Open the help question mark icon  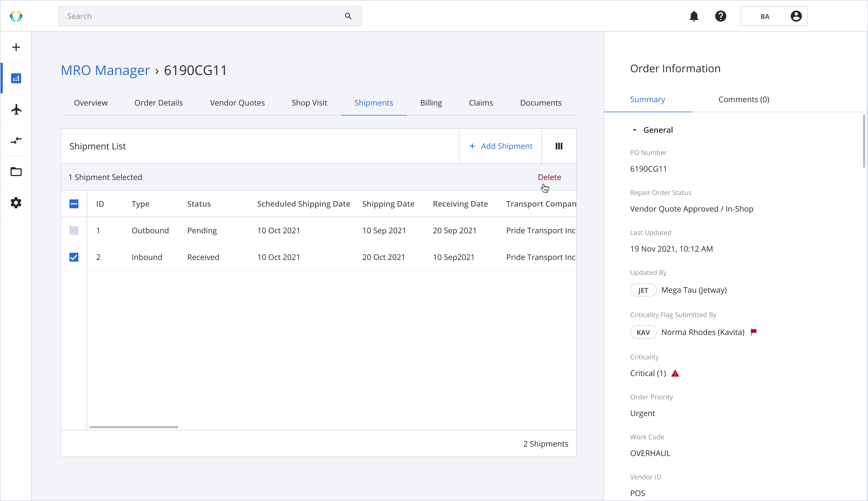pos(720,16)
